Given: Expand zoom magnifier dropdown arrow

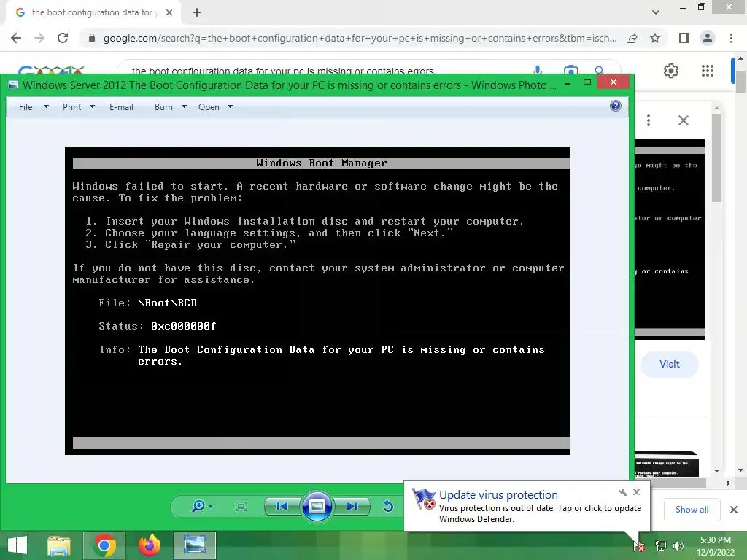Looking at the screenshot, I should (211, 507).
